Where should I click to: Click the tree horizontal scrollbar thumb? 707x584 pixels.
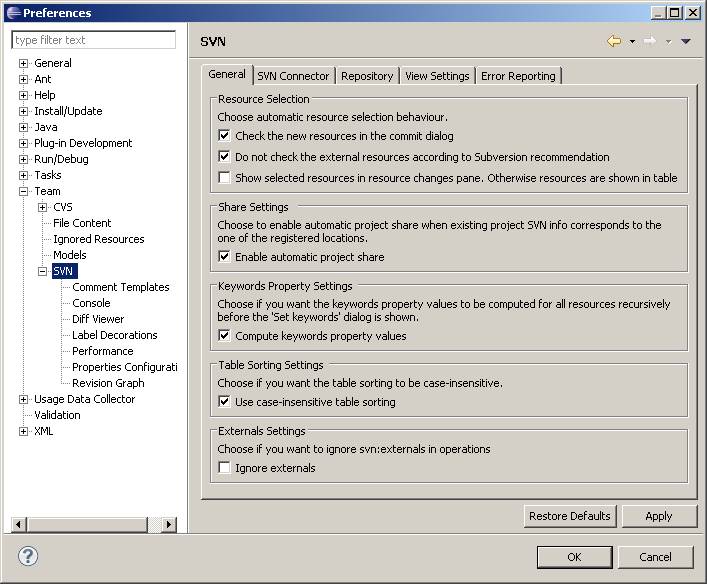click(87, 524)
